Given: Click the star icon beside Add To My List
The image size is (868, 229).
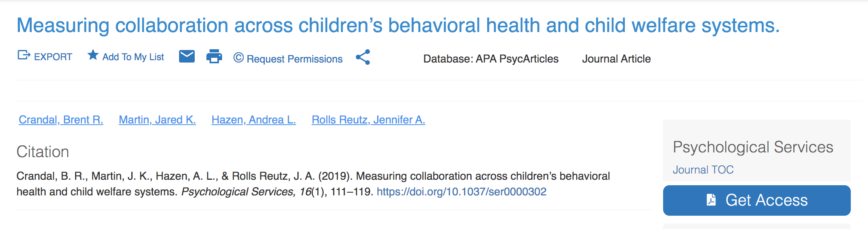Looking at the screenshot, I should pos(93,55).
